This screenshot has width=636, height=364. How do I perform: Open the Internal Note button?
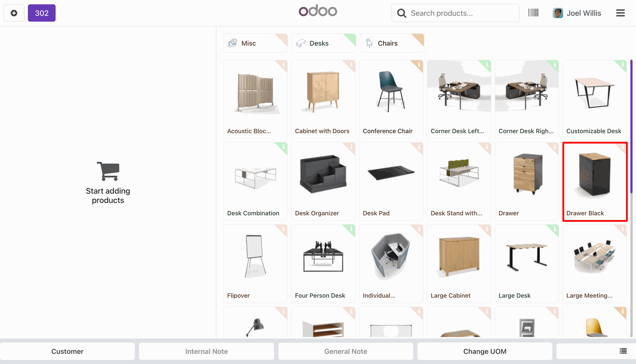click(x=206, y=351)
